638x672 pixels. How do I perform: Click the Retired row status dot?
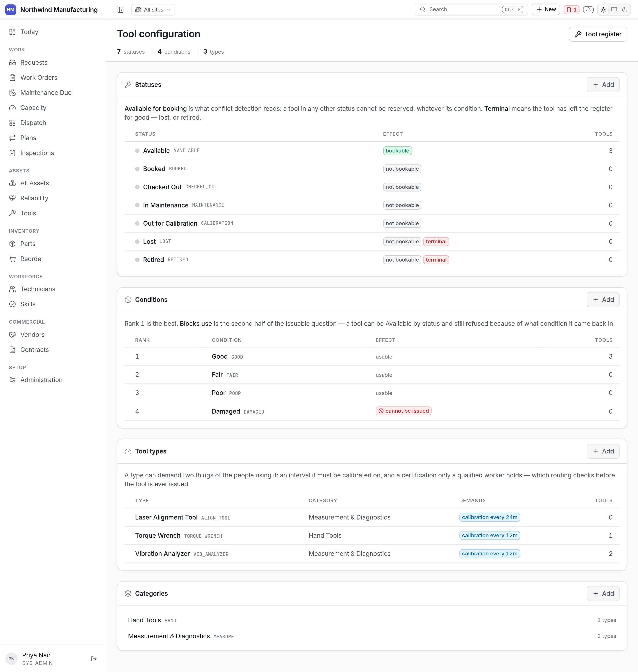(x=137, y=260)
